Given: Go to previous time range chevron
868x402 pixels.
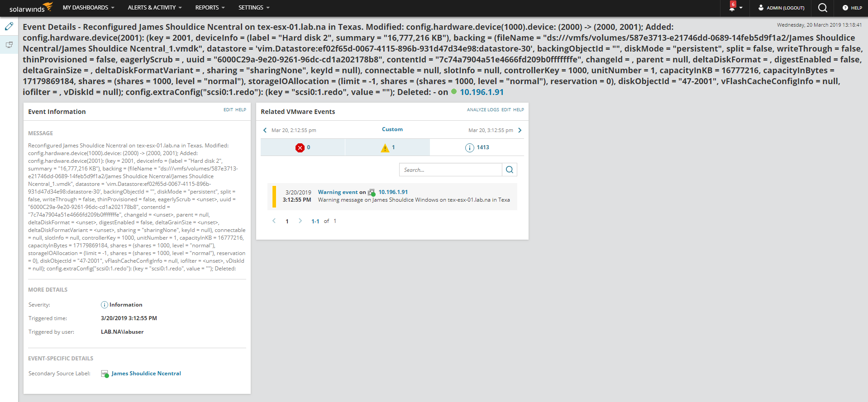Looking at the screenshot, I should [x=265, y=130].
